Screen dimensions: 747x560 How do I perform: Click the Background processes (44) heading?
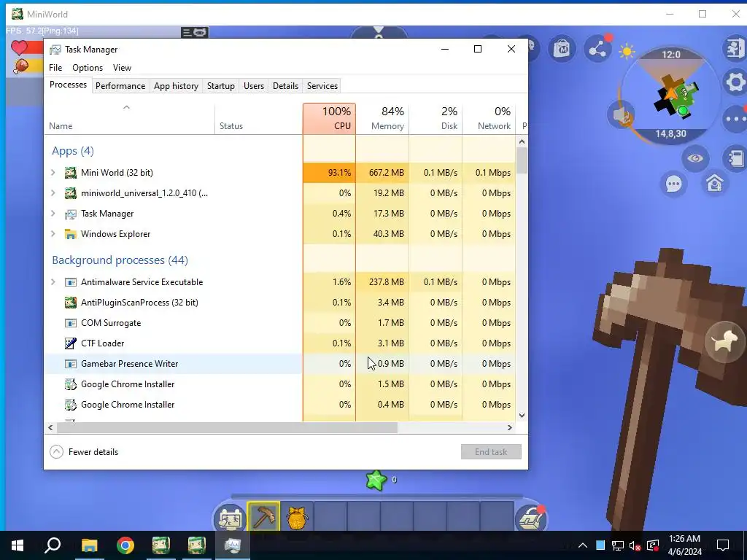pyautogui.click(x=120, y=260)
